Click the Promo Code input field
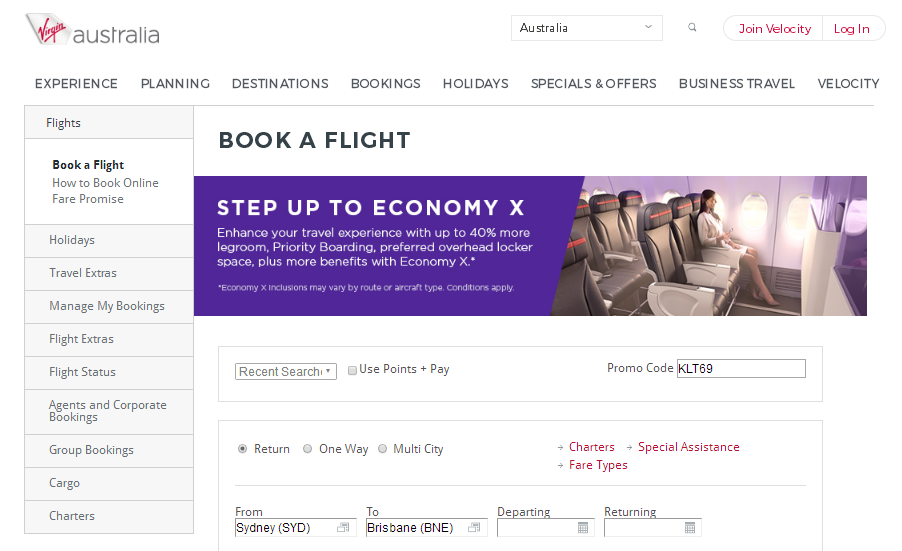This screenshot has width=902, height=551. [x=740, y=369]
